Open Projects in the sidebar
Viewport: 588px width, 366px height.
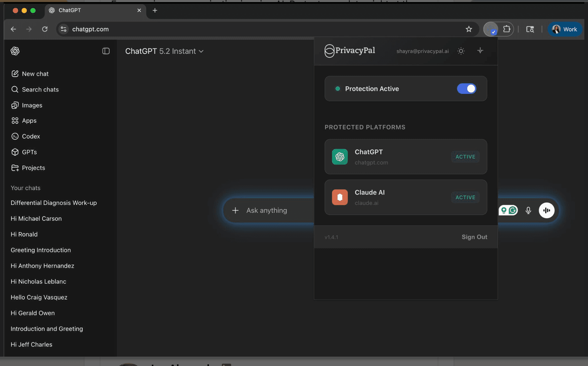tap(33, 168)
